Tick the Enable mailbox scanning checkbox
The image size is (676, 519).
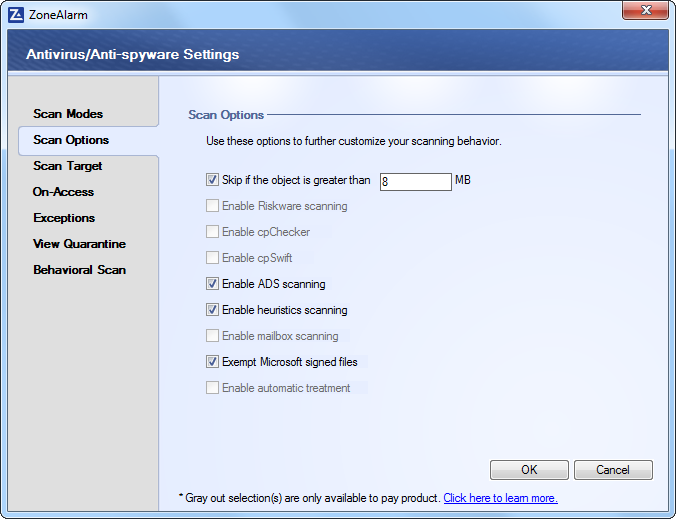(212, 335)
